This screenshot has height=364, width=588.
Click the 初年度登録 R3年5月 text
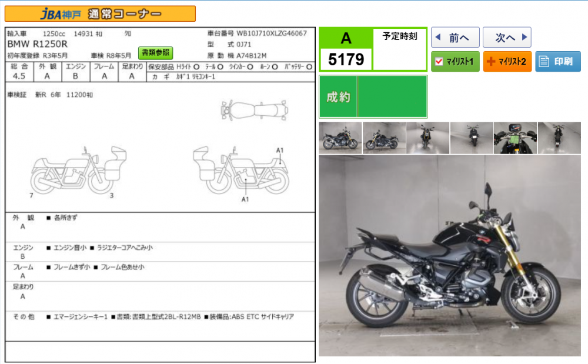tap(38, 55)
